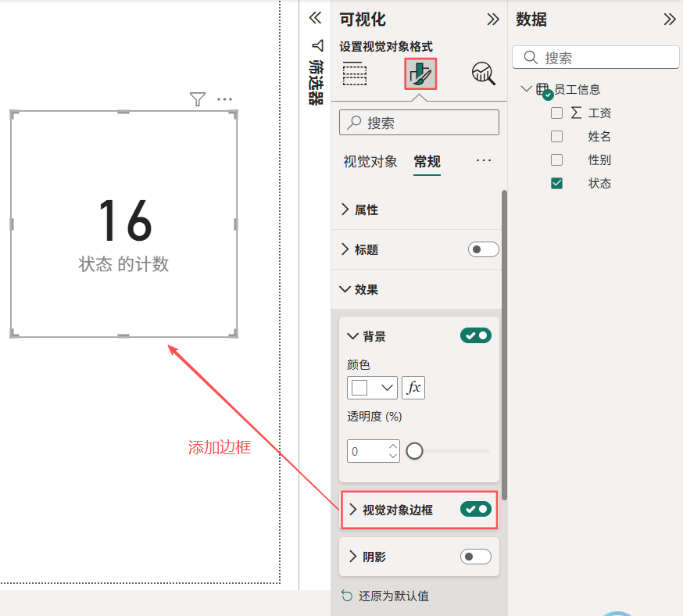Click the 透明度 (%) label
The width and height of the screenshot is (683, 616).
pyautogui.click(x=374, y=417)
